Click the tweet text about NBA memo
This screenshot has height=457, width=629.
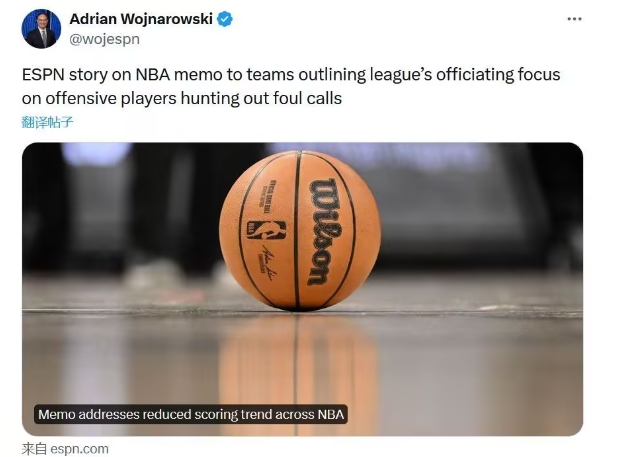[x=291, y=86]
